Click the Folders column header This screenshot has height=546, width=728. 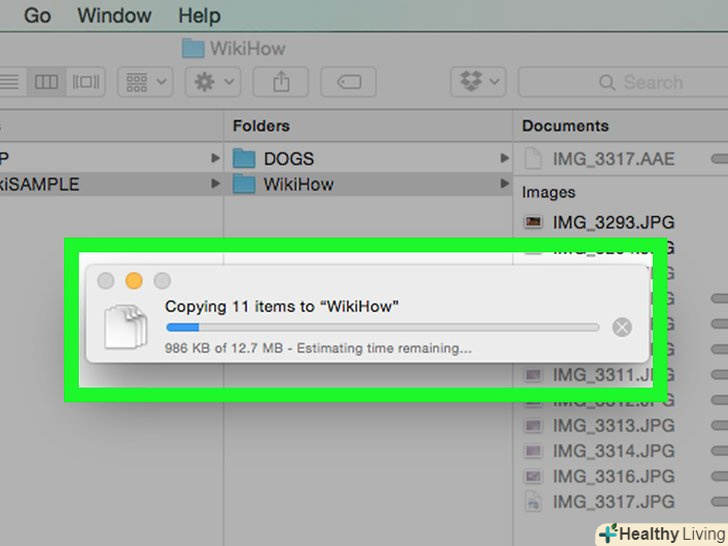click(261, 126)
